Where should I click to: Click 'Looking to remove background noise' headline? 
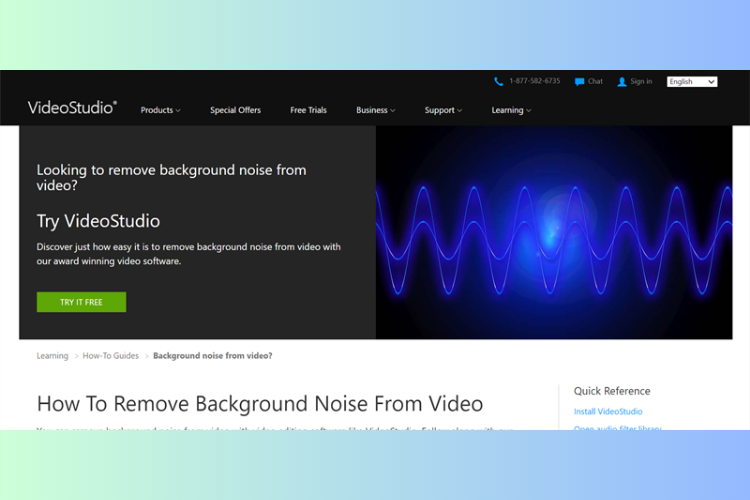[171, 178]
